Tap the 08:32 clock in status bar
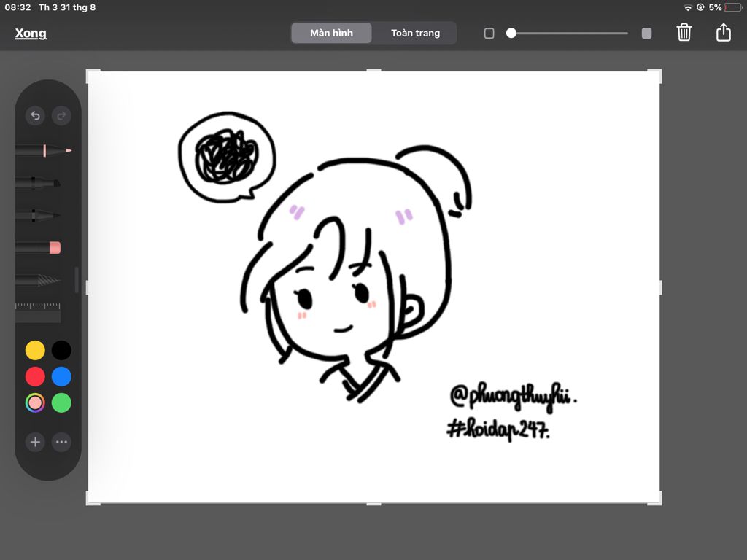Image resolution: width=747 pixels, height=560 pixels. [18, 7]
